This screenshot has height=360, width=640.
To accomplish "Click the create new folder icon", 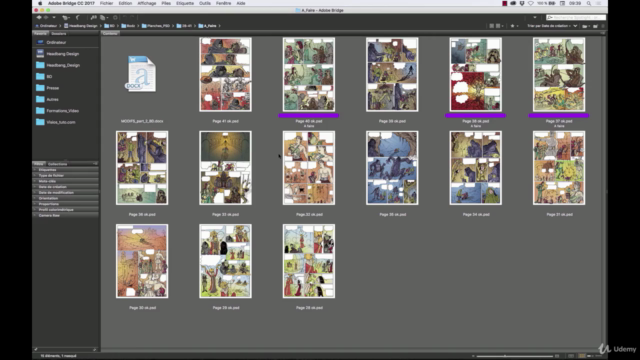I will point(596,26).
